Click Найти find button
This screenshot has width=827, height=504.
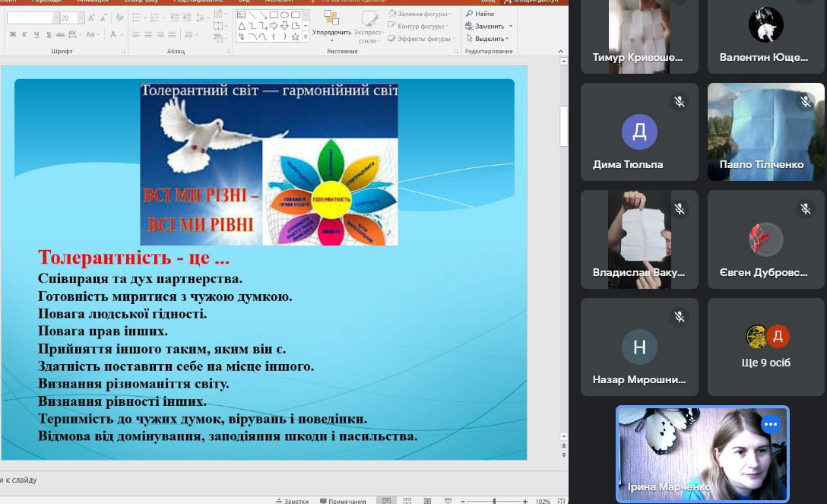480,13
